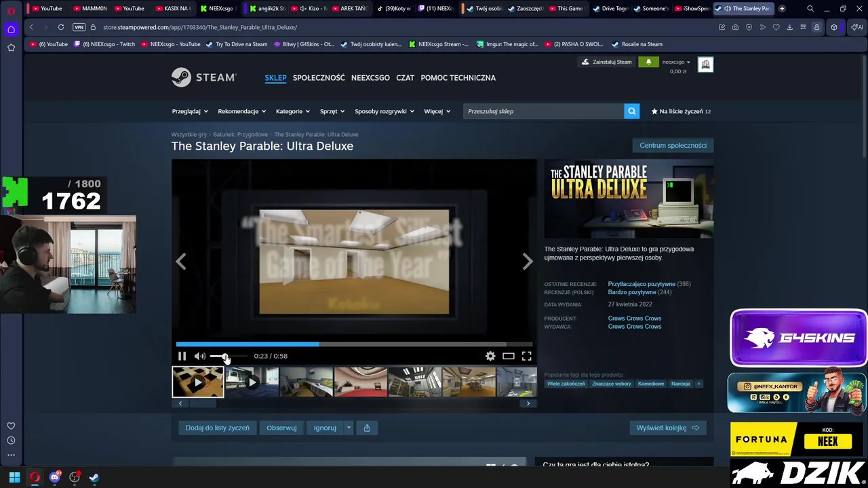Expand the Rekomendacje dropdown
Viewport: 868px width, 488px height.
click(x=241, y=111)
